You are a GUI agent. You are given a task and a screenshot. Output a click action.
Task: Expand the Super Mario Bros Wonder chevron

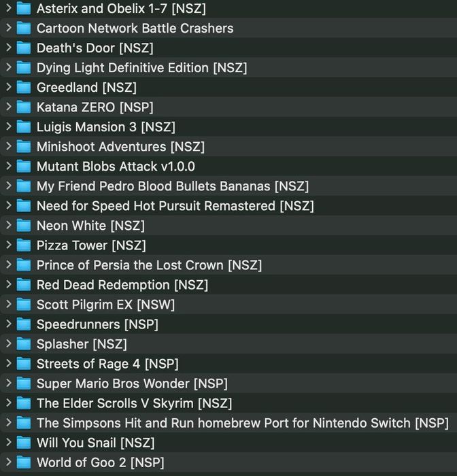pos(9,383)
